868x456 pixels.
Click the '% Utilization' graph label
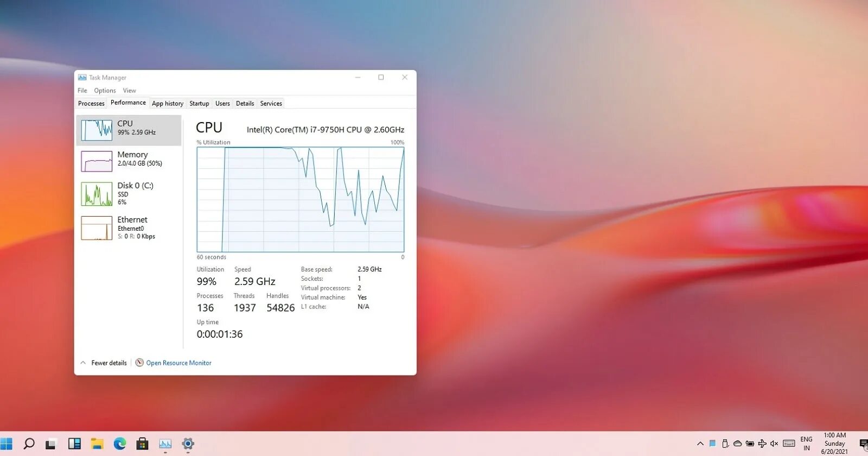[213, 142]
